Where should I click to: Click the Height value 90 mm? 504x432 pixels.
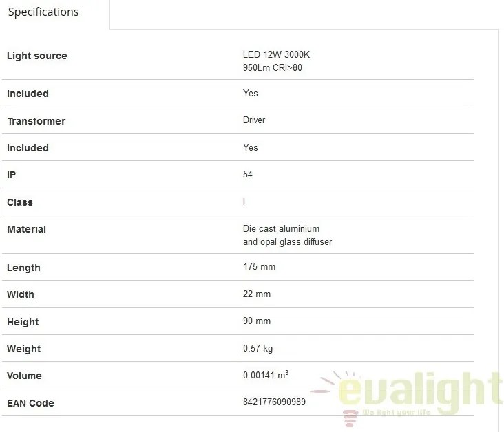257,321
